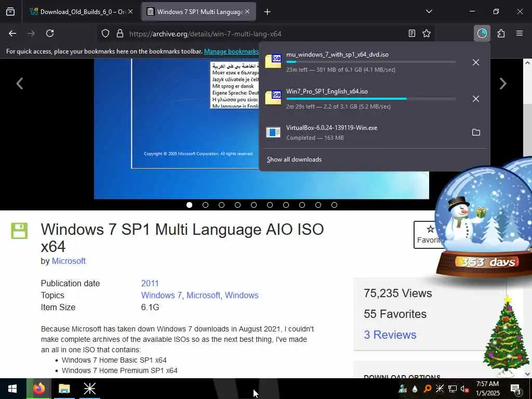Select fifth carousel dot
The width and height of the screenshot is (532, 399).
254,205
